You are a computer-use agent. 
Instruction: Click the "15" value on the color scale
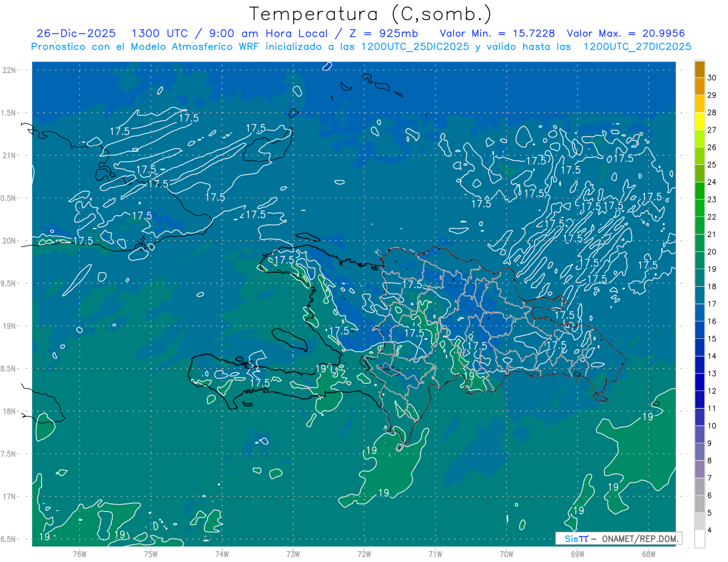point(712,338)
